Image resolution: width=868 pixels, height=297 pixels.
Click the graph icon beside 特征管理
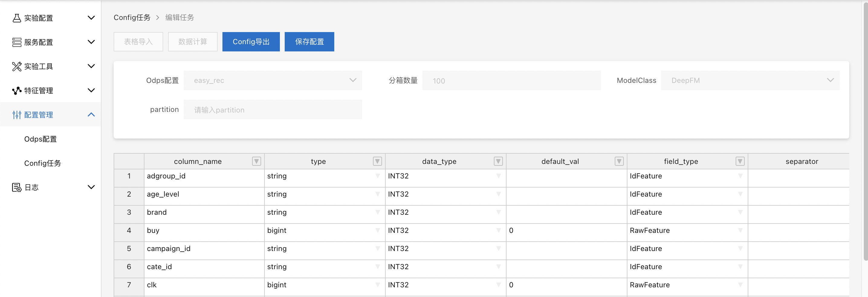[x=17, y=91]
